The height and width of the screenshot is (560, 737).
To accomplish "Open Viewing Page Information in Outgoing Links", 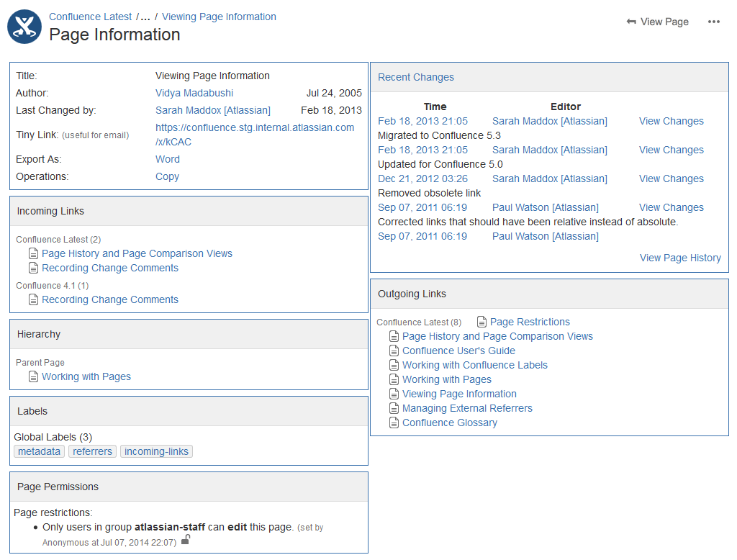I will (459, 394).
